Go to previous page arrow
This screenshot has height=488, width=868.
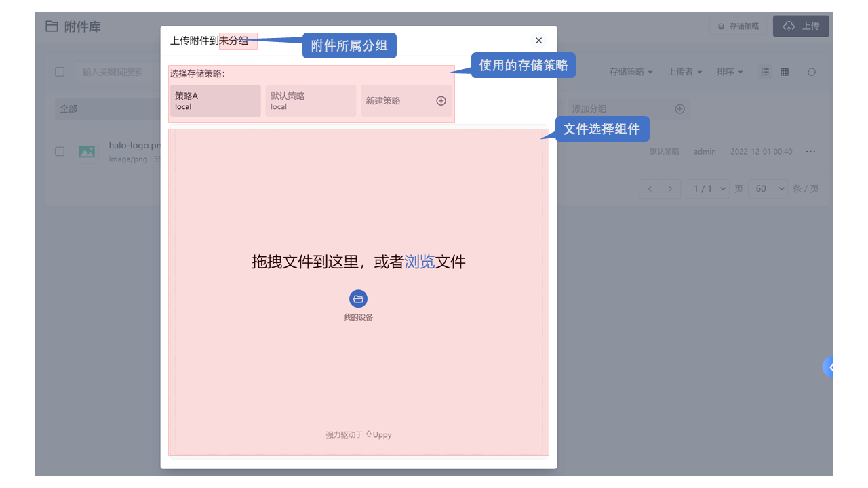pyautogui.click(x=650, y=188)
